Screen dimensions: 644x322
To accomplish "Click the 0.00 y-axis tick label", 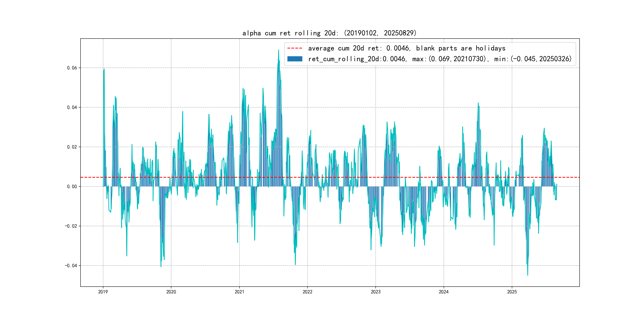I will (x=72, y=186).
